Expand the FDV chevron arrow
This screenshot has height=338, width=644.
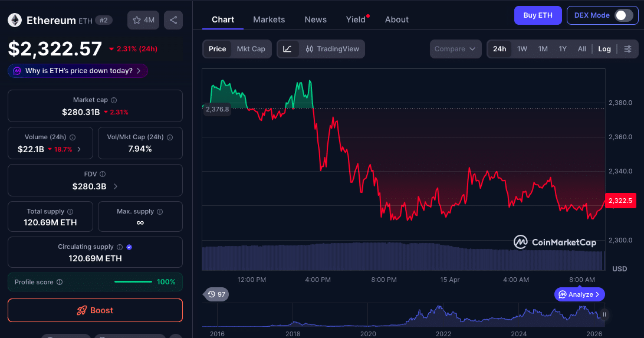pyautogui.click(x=116, y=186)
